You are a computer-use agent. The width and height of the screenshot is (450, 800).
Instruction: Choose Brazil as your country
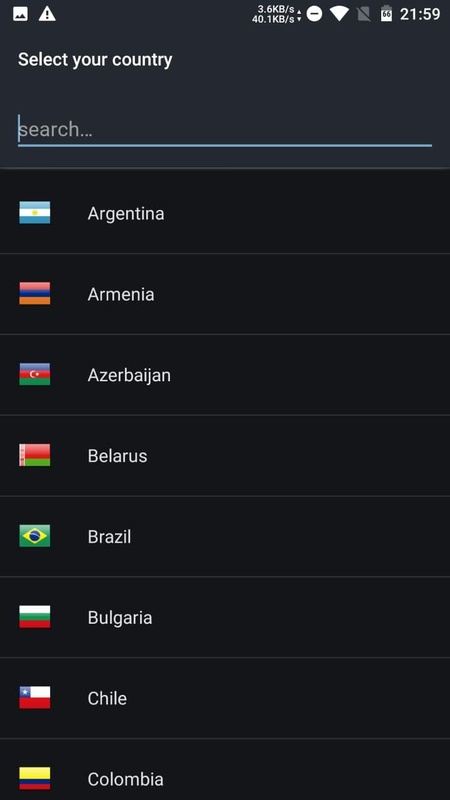tap(225, 536)
